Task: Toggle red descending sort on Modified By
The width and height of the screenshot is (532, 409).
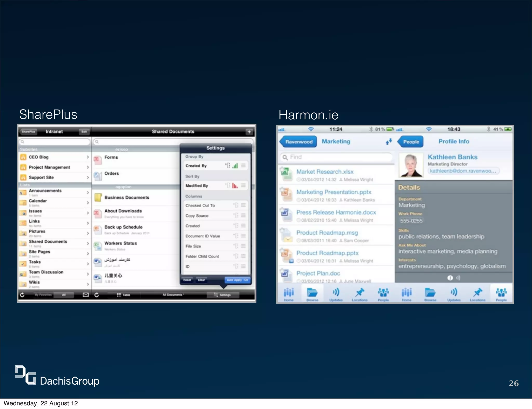Action: click(235, 186)
